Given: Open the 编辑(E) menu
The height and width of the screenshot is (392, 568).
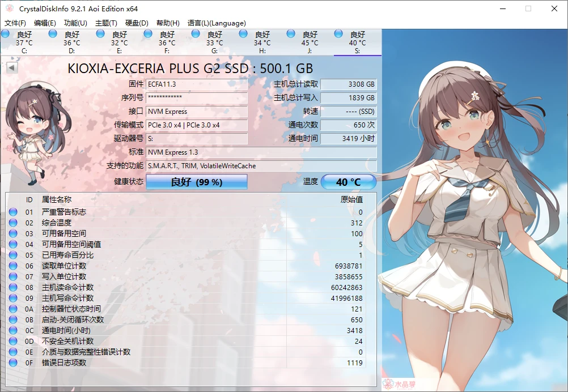Looking at the screenshot, I should 45,23.
